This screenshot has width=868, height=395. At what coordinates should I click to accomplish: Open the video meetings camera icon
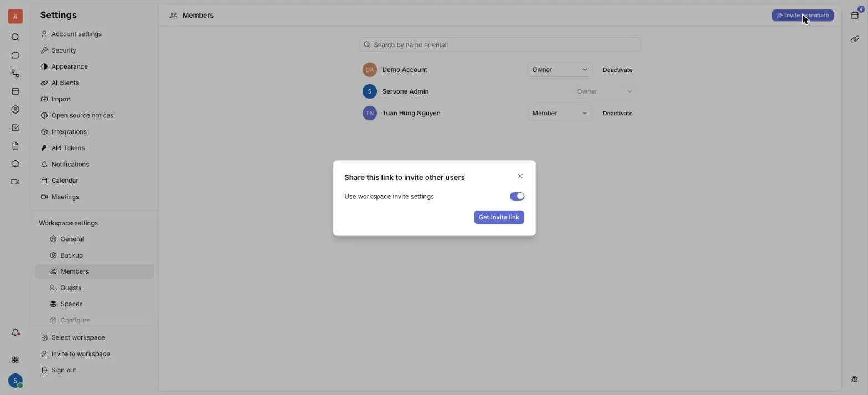pos(15,182)
